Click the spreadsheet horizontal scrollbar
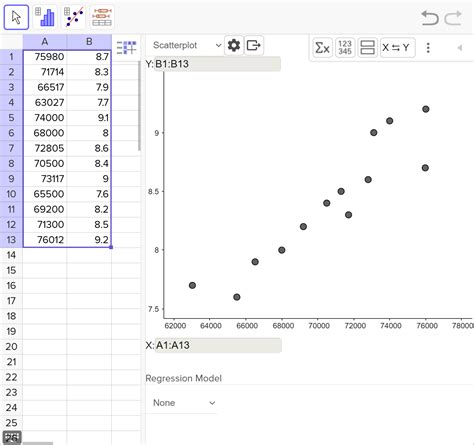 click(38, 443)
